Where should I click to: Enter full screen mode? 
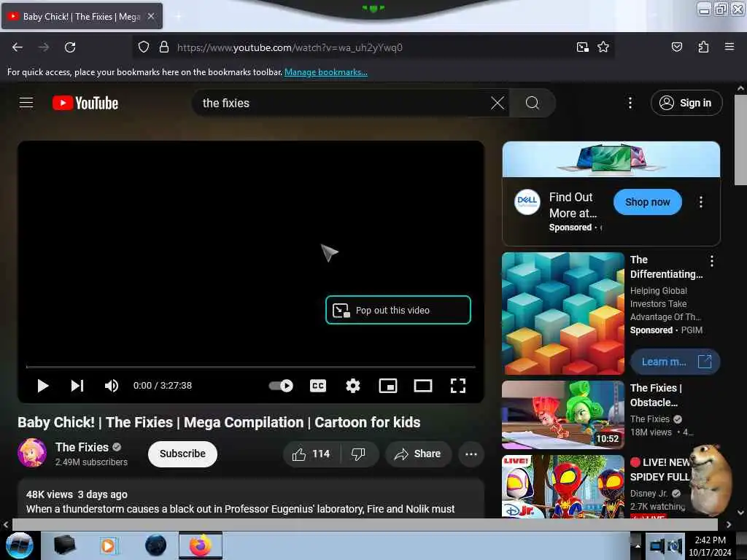[458, 386]
